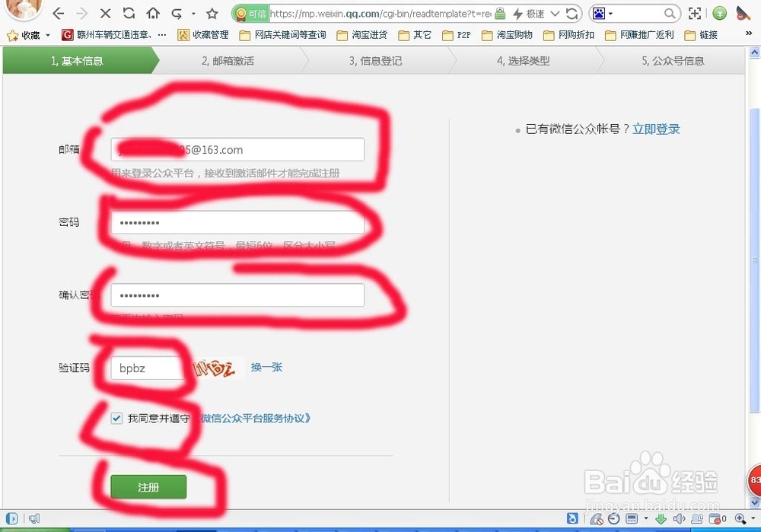Click the refresh icon inside the address bar
761x532 pixels.
click(572, 14)
